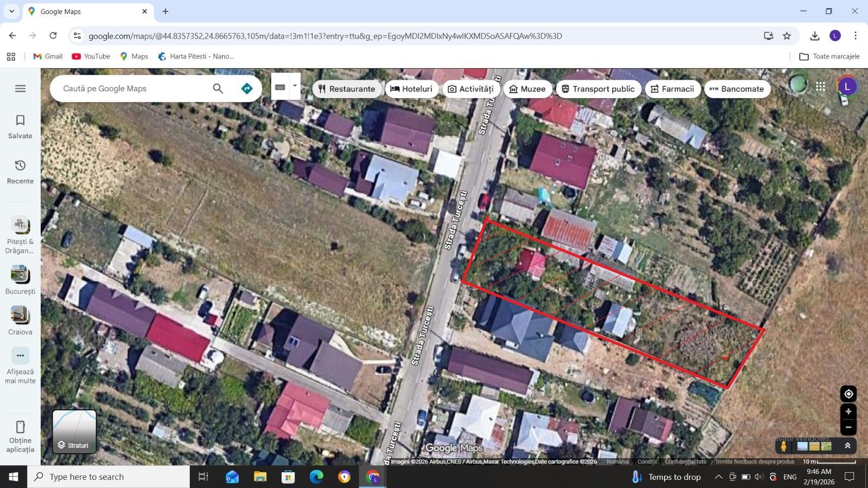Filter the map by Restaurante

click(x=347, y=88)
